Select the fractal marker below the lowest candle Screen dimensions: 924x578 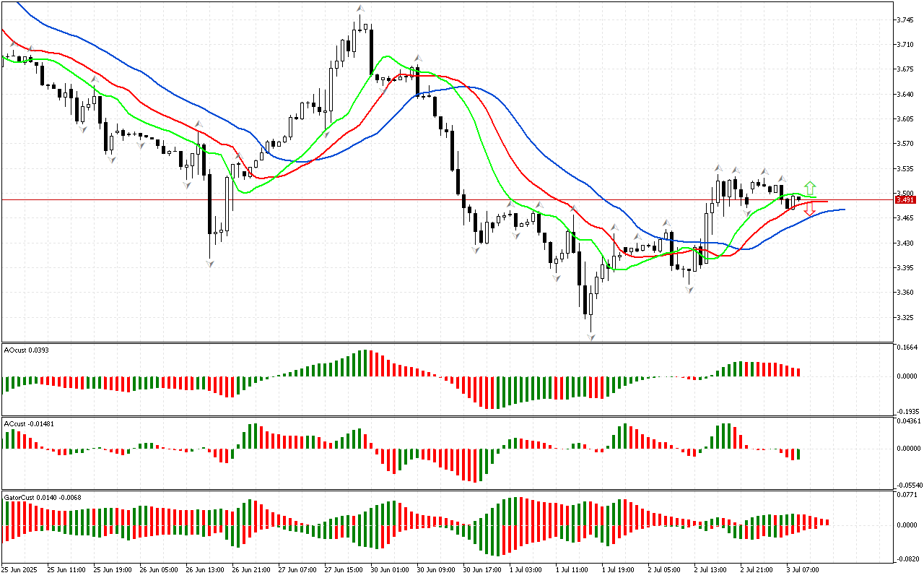click(591, 337)
